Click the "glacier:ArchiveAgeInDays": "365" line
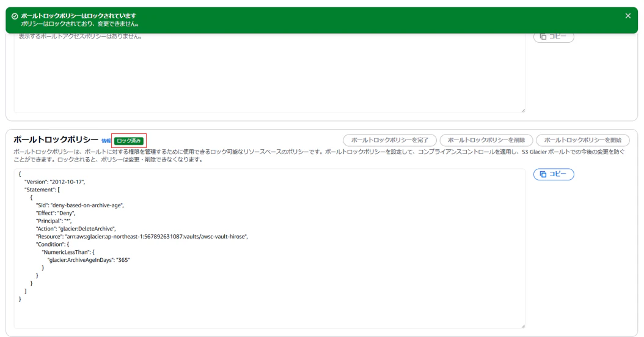The height and width of the screenshot is (337, 644). click(x=89, y=260)
